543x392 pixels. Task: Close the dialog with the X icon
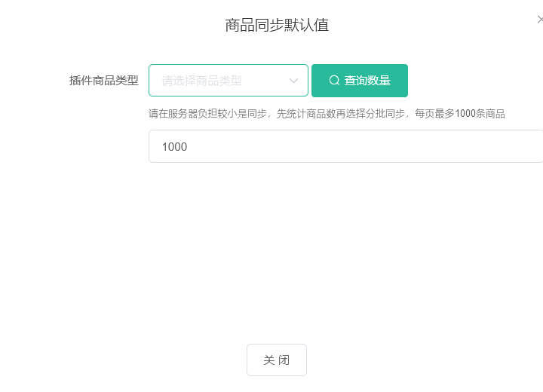pyautogui.click(x=540, y=20)
